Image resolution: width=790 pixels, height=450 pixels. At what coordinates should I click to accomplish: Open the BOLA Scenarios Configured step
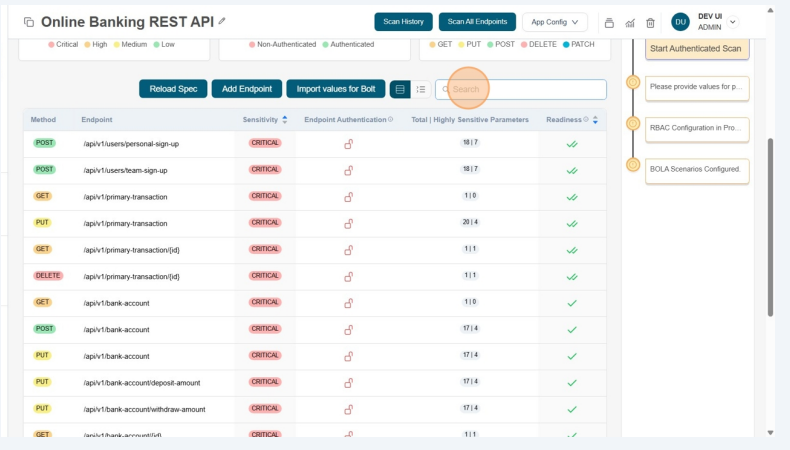pyautogui.click(x=697, y=169)
